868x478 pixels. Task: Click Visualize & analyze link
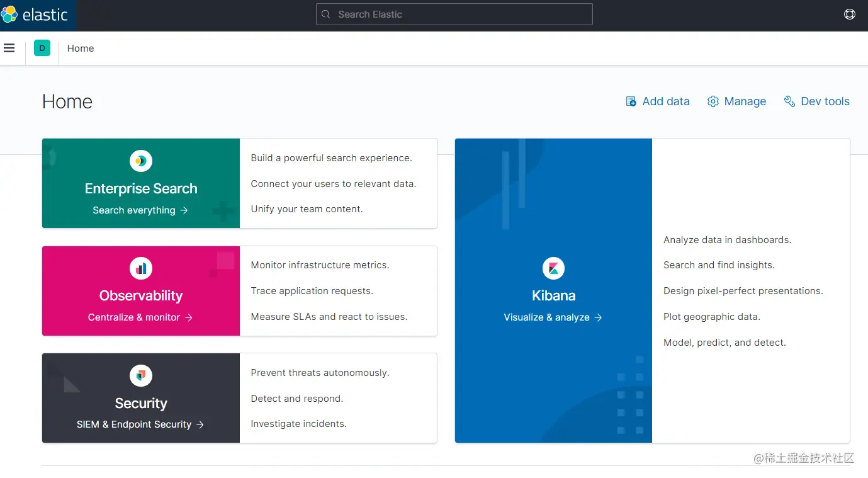pos(553,317)
